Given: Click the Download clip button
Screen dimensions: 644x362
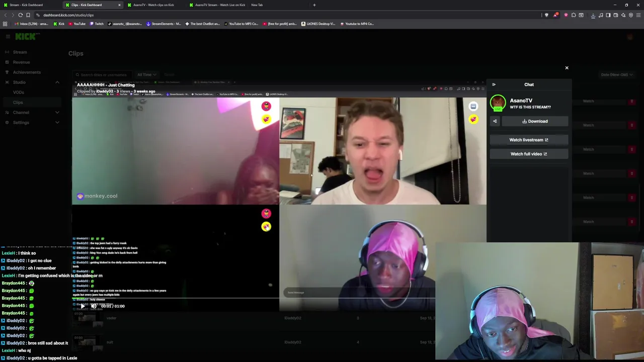Looking at the screenshot, I should [x=535, y=121].
